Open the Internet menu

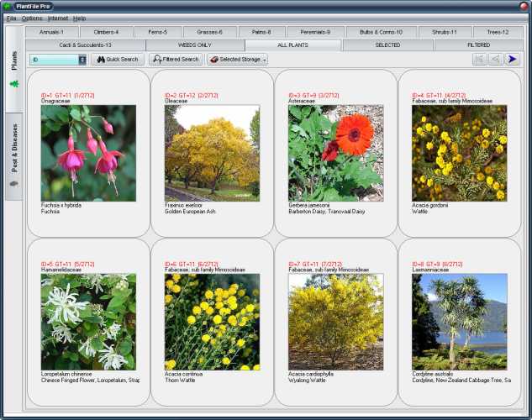pyautogui.click(x=58, y=18)
